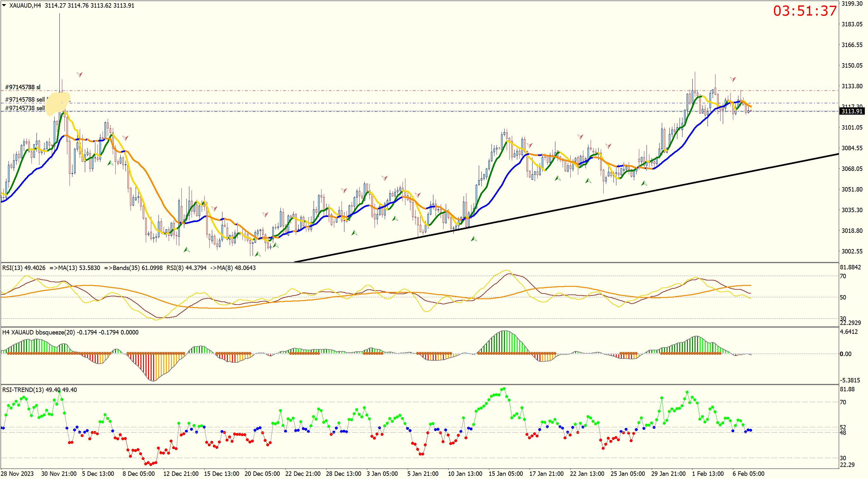Click the red countdown timer 03:51:37
Screen dimensions: 868x479
click(805, 11)
